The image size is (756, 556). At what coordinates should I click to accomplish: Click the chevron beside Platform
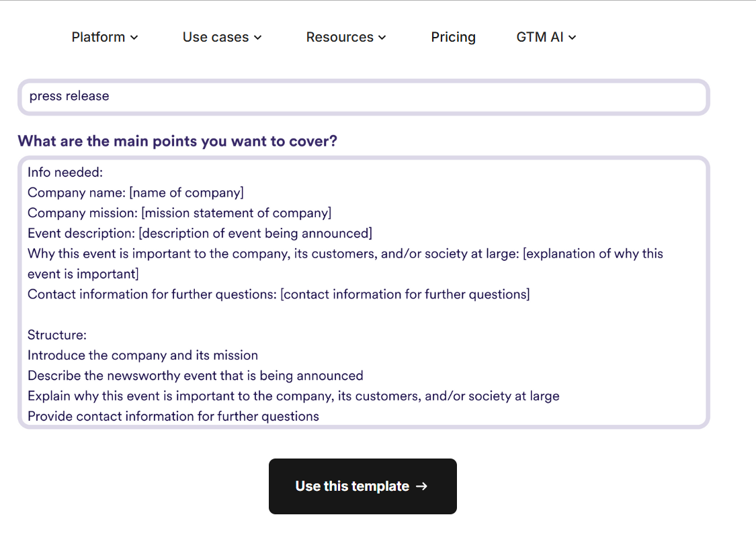134,38
